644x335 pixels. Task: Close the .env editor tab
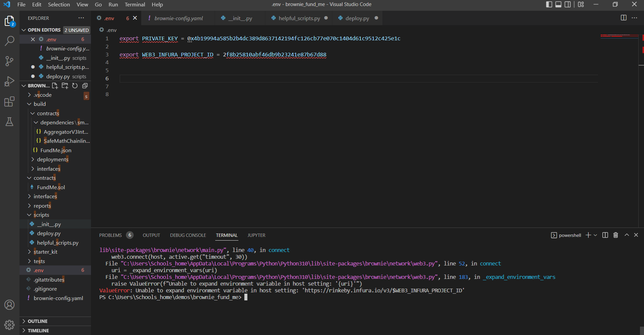point(135,18)
